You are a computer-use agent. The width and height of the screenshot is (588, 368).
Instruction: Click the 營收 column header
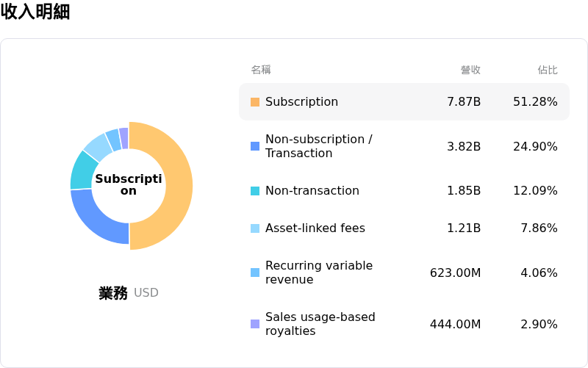coord(470,70)
